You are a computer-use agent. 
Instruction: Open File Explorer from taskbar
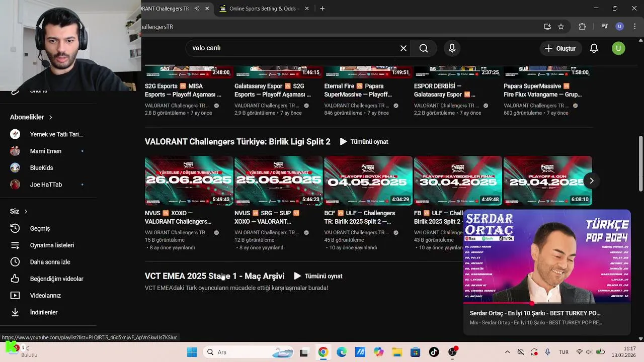click(x=397, y=352)
